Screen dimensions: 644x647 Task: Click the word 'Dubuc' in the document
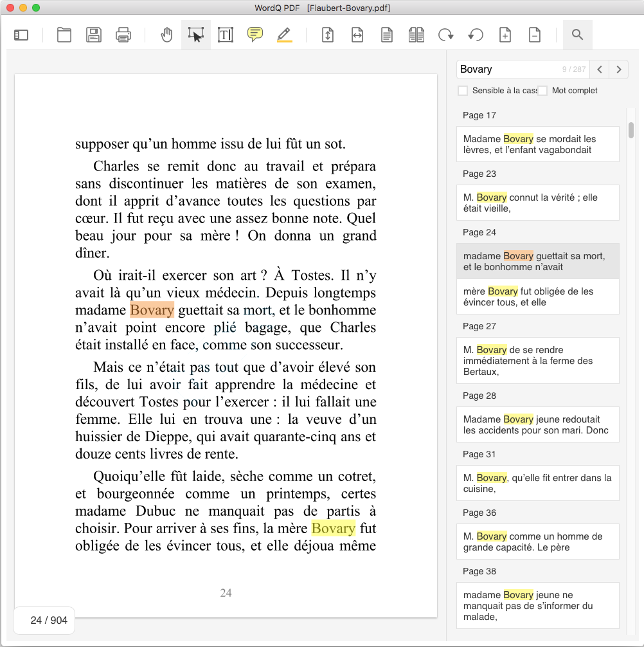click(x=156, y=511)
